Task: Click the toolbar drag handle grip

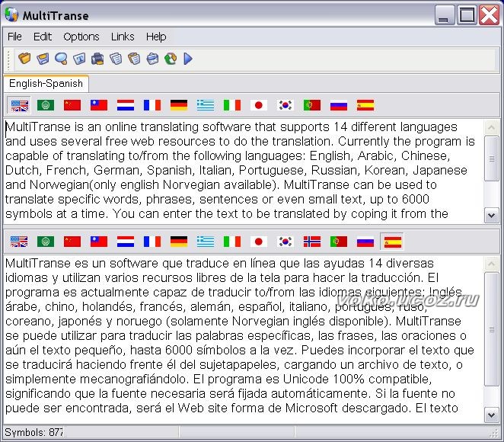Action: (9, 59)
